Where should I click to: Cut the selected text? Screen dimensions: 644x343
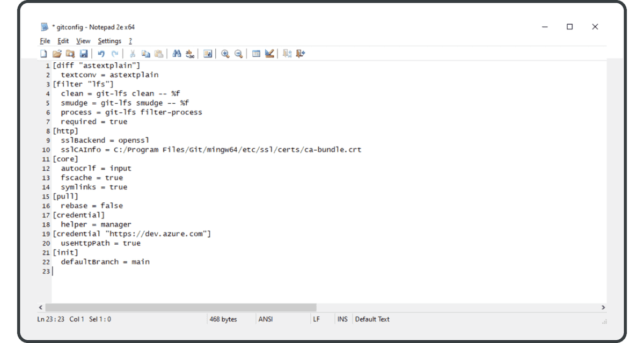click(133, 53)
